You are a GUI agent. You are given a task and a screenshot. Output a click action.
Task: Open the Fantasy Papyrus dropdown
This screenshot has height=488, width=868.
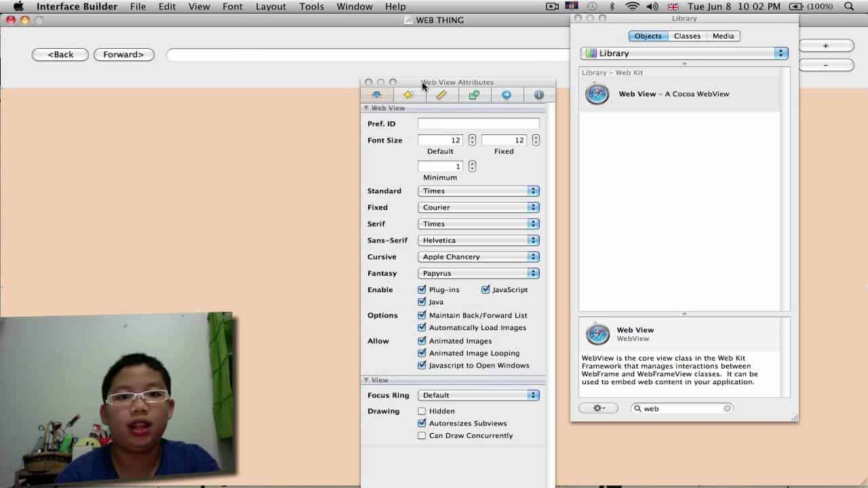click(x=479, y=273)
